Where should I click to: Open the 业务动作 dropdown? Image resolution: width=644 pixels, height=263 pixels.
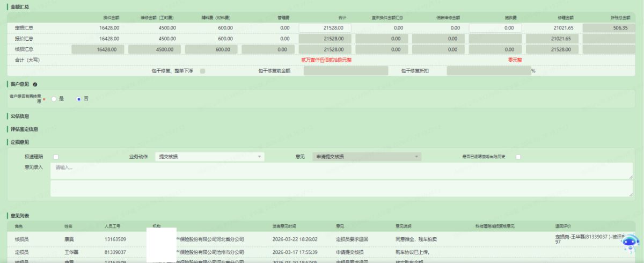pos(209,157)
